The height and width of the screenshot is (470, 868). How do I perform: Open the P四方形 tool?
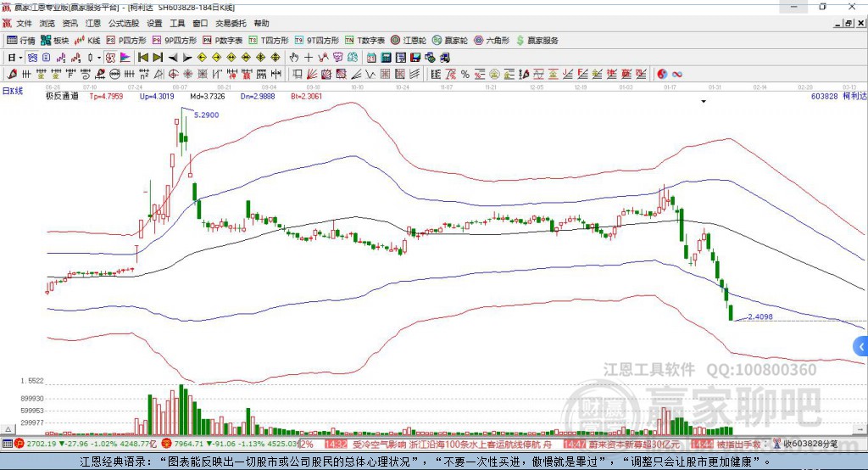pyautogui.click(x=126, y=41)
